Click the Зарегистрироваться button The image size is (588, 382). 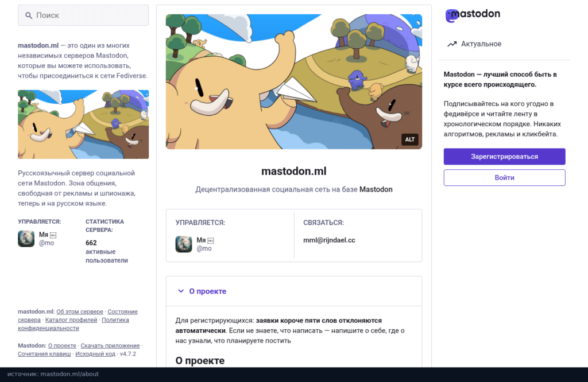pos(504,157)
